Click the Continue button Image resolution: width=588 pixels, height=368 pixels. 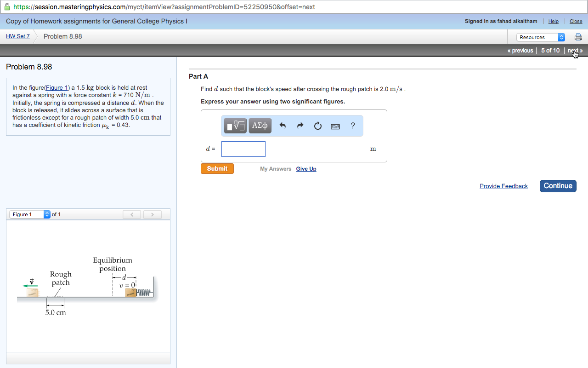[x=558, y=186]
